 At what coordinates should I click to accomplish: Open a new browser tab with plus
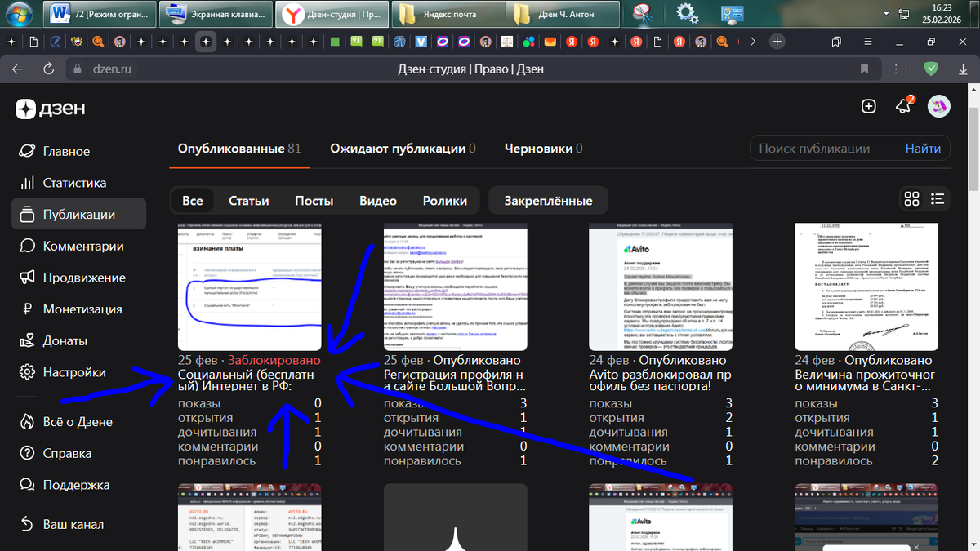[777, 41]
